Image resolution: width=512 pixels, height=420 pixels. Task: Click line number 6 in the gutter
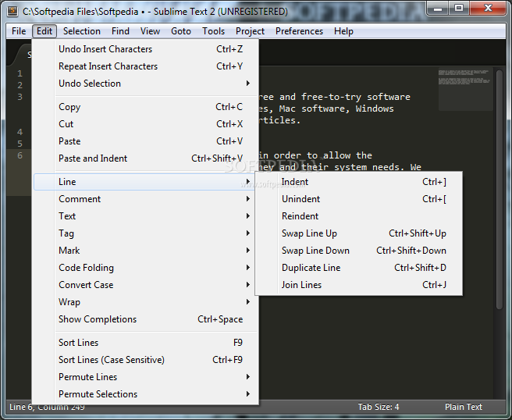click(x=20, y=155)
